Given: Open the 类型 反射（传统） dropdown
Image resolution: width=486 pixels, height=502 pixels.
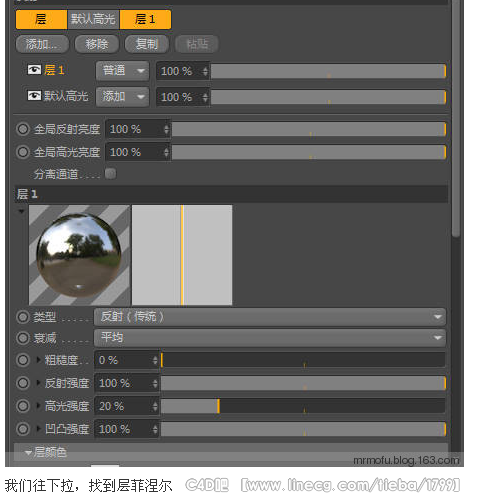Looking at the screenshot, I should coord(270,317).
